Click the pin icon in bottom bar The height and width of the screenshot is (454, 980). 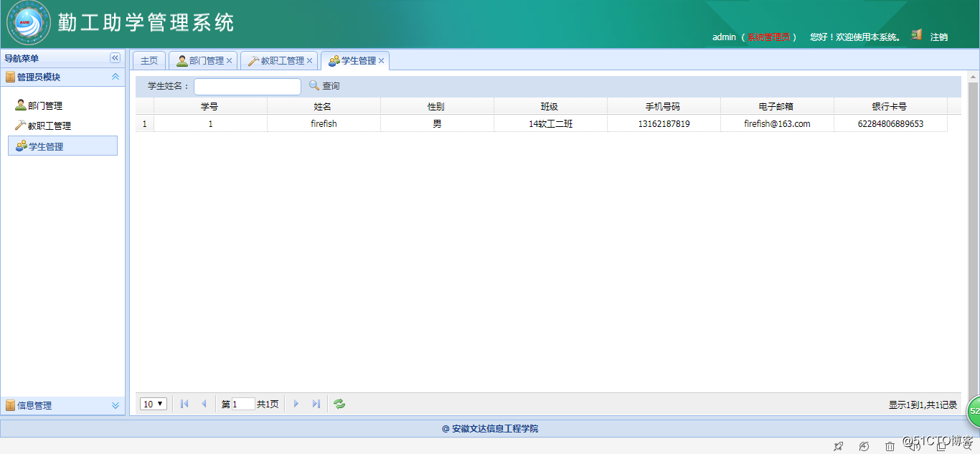click(x=838, y=446)
